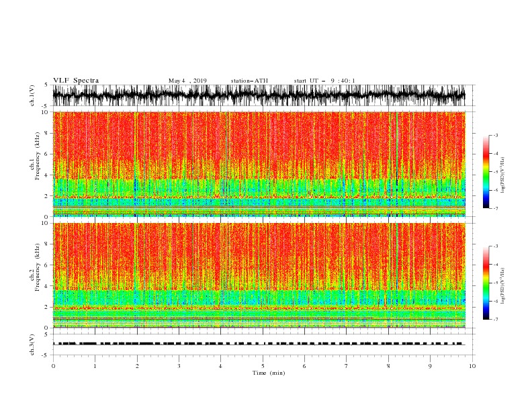532x411 pixels.
Task: Click inside the ch.1 voltage waveform trace
Action: [259, 95]
